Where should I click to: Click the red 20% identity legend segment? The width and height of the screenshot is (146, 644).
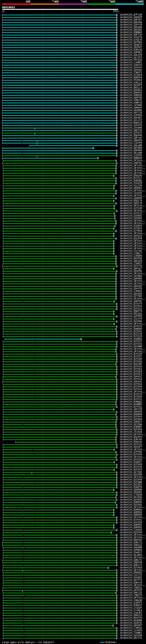coord(16,4)
